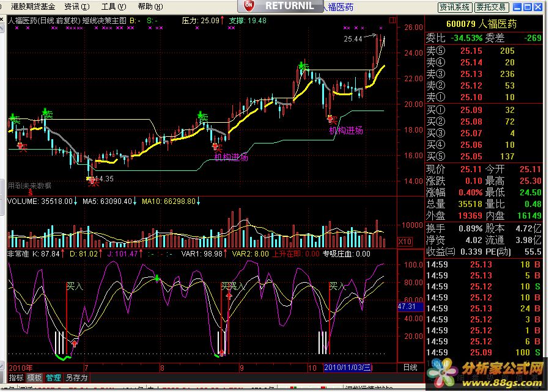
Task: Click the K: 87.84 indicator value
Action: click(x=48, y=254)
